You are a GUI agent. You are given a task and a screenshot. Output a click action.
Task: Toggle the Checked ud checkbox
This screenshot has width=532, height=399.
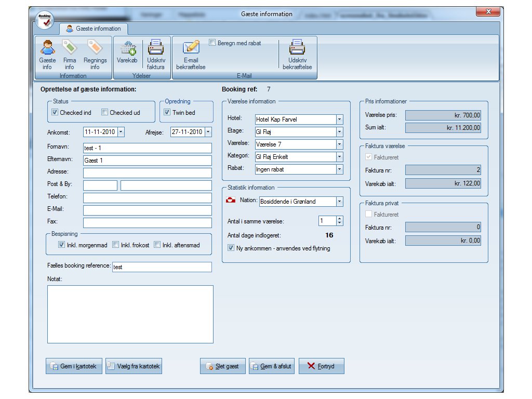click(104, 112)
